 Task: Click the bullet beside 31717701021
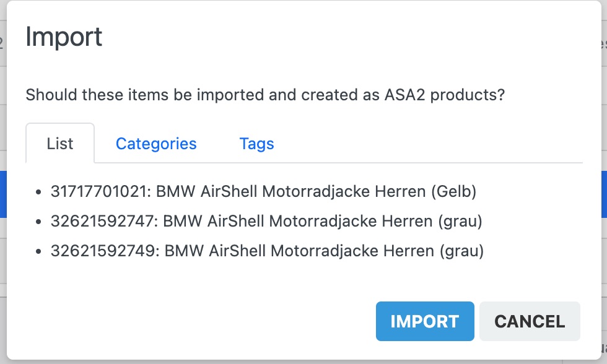point(38,191)
